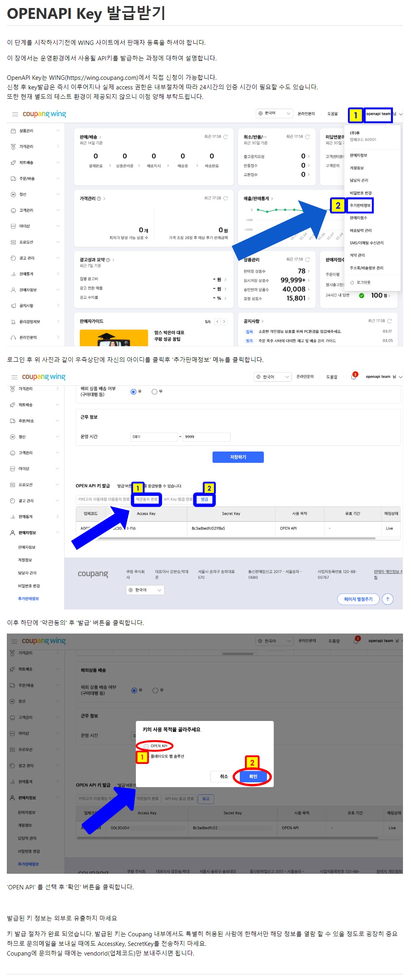Select 비밀번호 변경 in the account dropdown menu

tap(360, 193)
